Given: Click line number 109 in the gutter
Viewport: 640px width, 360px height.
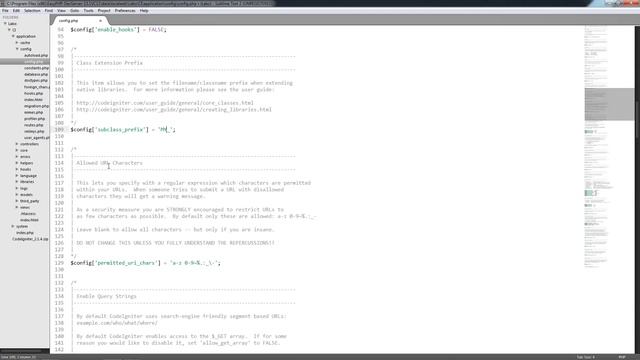Looking at the screenshot, I should pos(59,129).
